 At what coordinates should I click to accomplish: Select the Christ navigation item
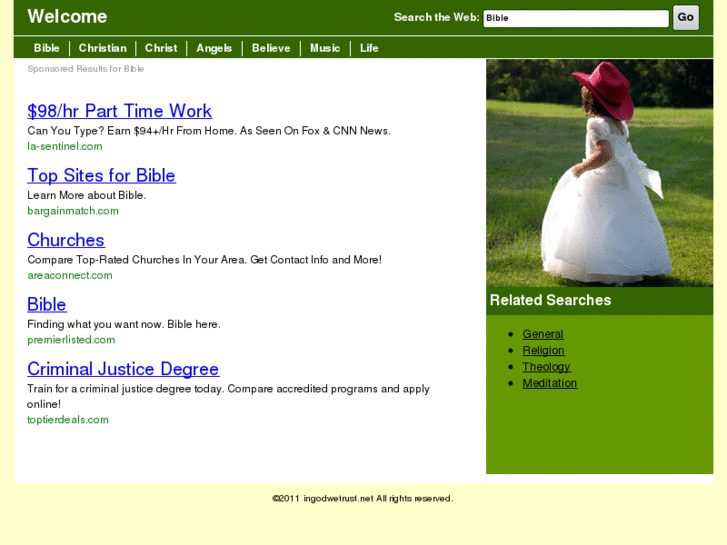(161, 48)
